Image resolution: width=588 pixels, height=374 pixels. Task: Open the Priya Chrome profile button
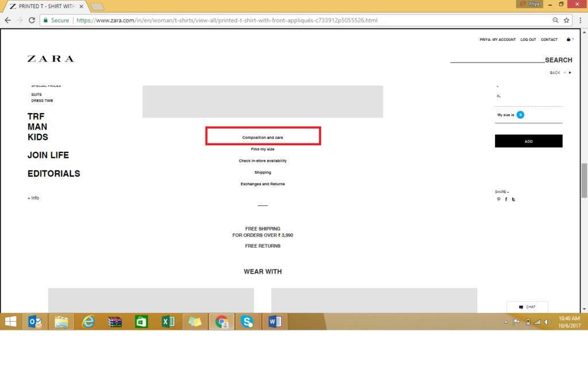point(530,4)
